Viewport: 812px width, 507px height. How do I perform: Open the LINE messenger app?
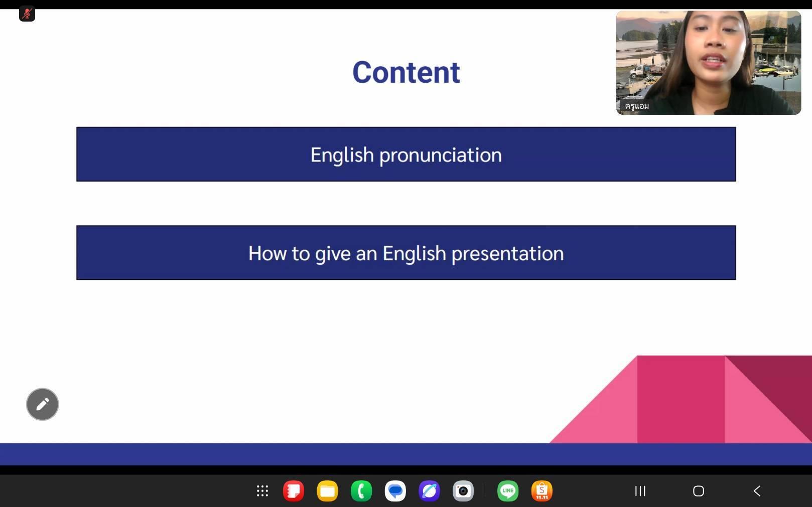click(508, 491)
